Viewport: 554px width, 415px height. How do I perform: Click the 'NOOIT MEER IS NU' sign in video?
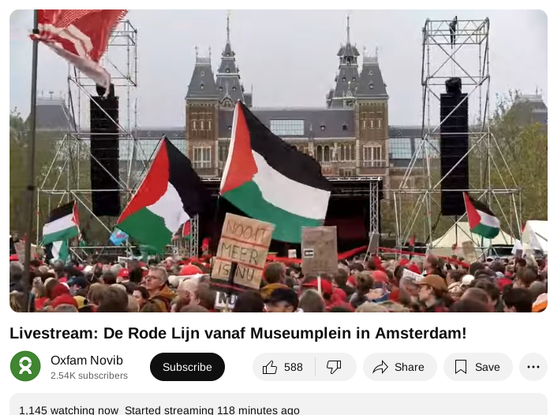click(x=242, y=250)
